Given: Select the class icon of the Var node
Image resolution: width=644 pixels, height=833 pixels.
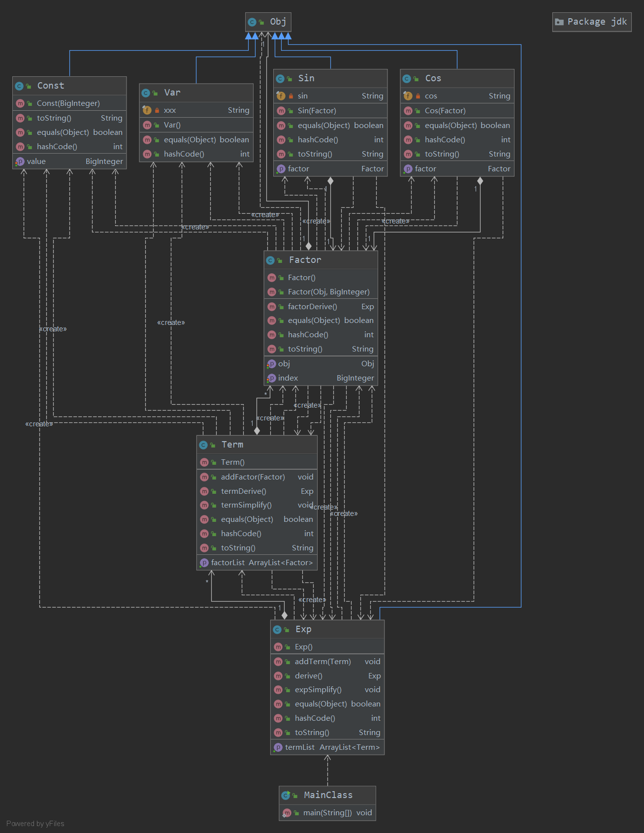Looking at the screenshot, I should pyautogui.click(x=146, y=93).
